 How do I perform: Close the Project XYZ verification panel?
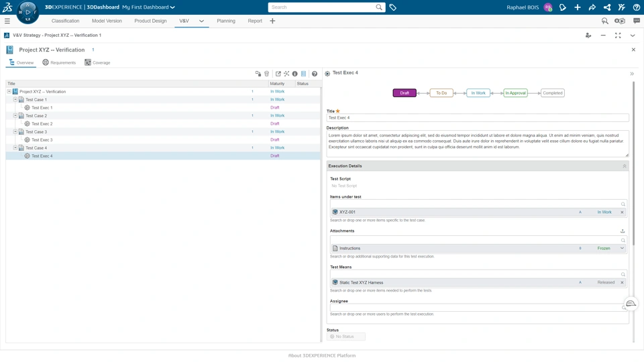click(x=633, y=50)
